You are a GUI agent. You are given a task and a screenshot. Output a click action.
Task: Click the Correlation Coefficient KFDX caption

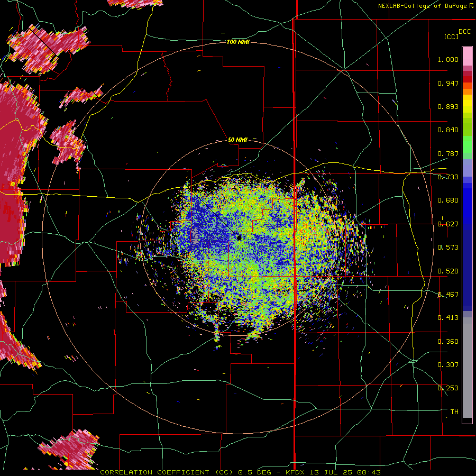click(x=240, y=472)
